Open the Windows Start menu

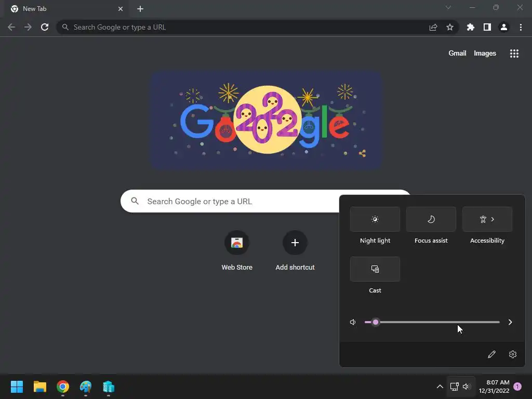(17, 387)
